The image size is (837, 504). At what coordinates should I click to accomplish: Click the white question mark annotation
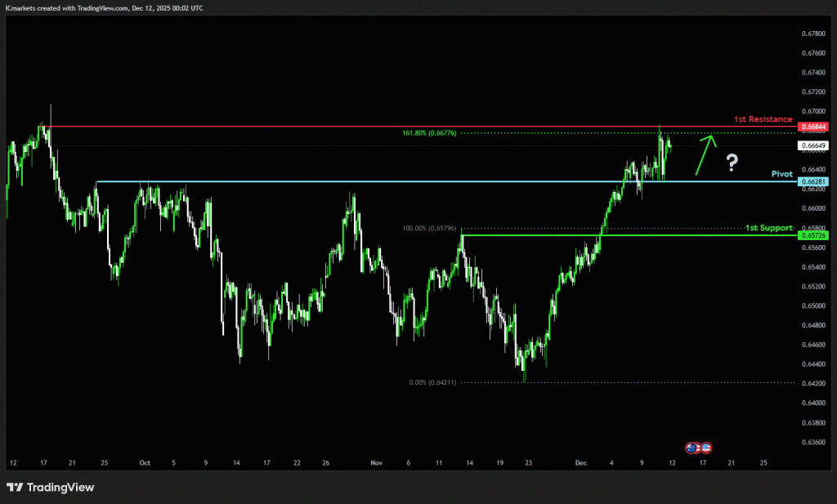[x=732, y=163]
